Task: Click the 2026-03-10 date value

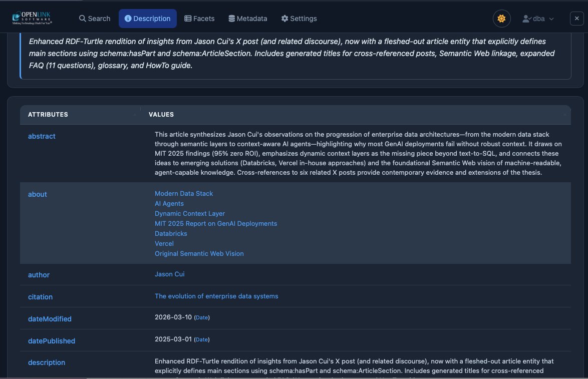Action: coord(173,317)
